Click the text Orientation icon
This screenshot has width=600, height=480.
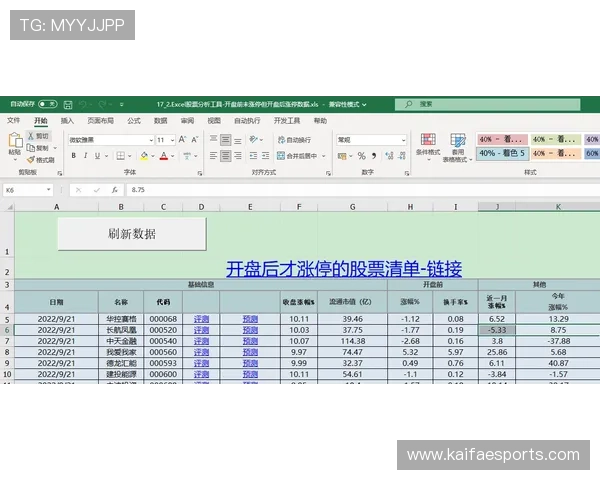pos(253,139)
